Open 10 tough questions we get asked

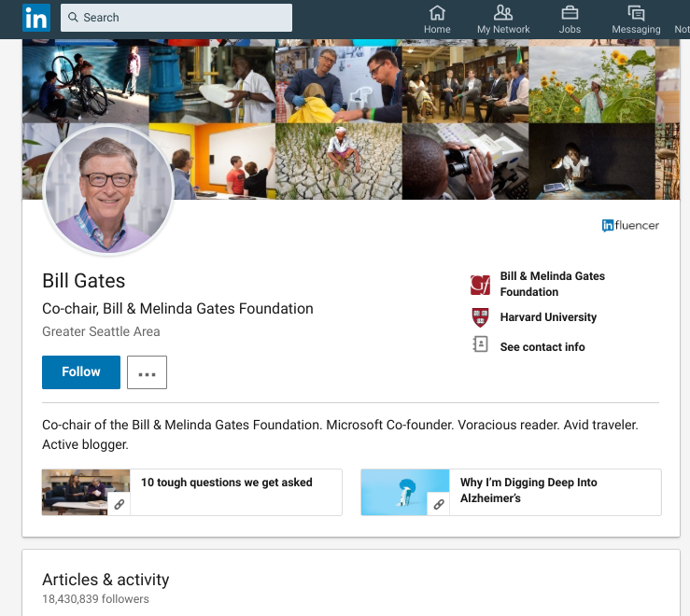tap(227, 483)
